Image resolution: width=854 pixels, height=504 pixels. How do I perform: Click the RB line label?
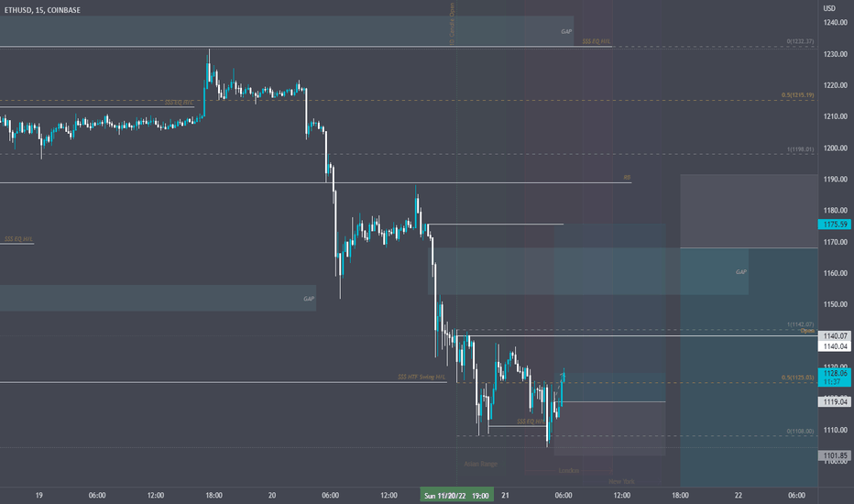627,178
